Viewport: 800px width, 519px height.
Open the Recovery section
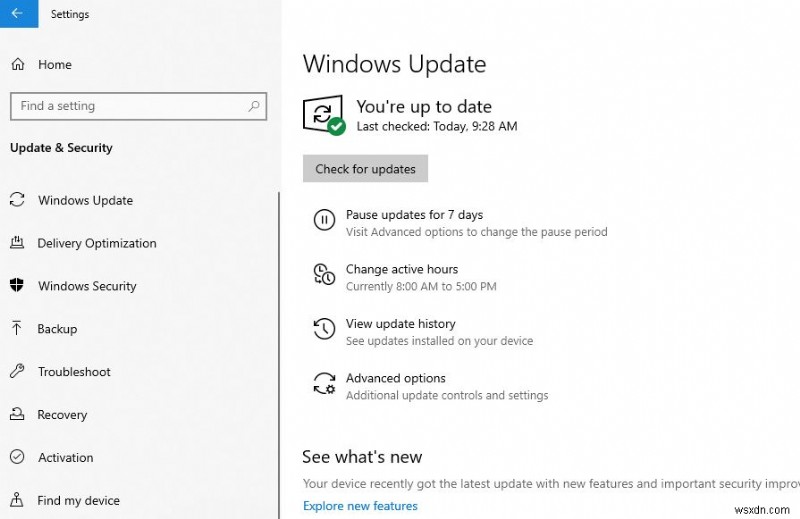(x=62, y=414)
